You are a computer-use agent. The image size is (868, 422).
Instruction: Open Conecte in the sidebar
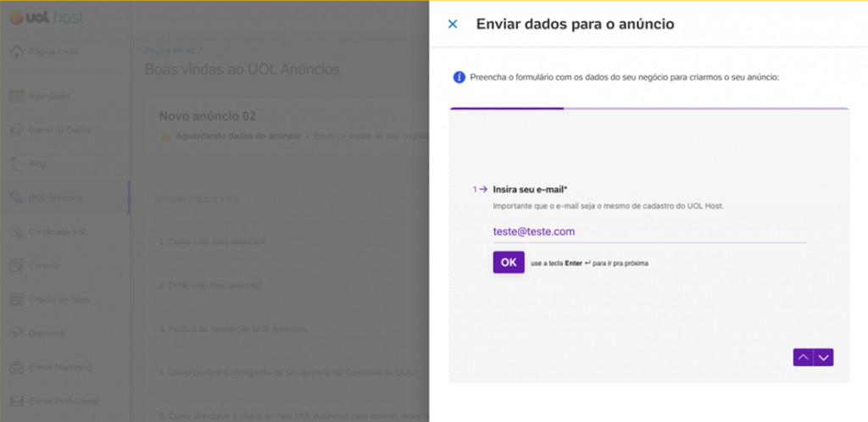[x=44, y=265]
